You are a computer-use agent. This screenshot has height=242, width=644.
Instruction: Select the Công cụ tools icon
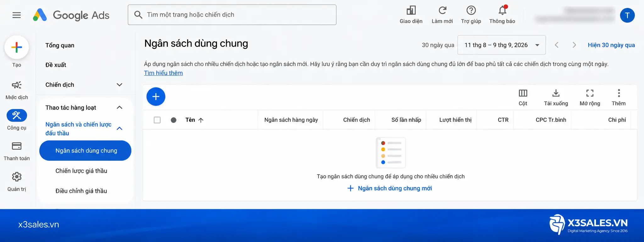tap(17, 115)
